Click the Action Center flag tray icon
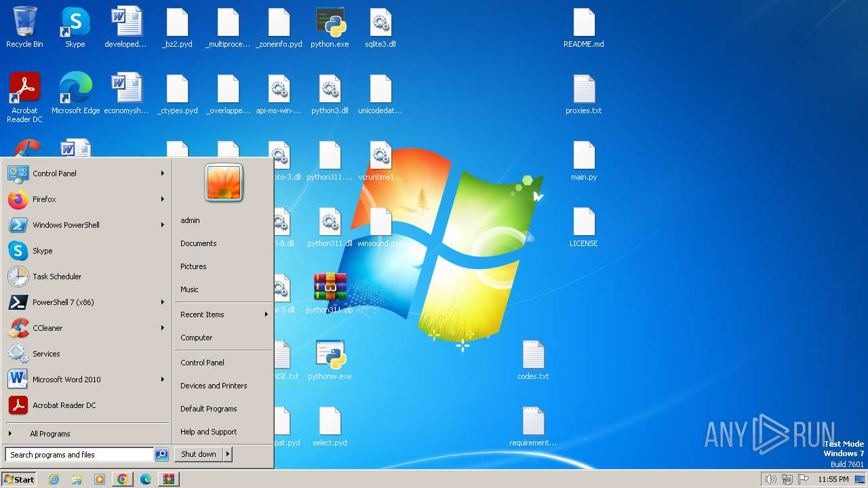The image size is (868, 488). [804, 479]
